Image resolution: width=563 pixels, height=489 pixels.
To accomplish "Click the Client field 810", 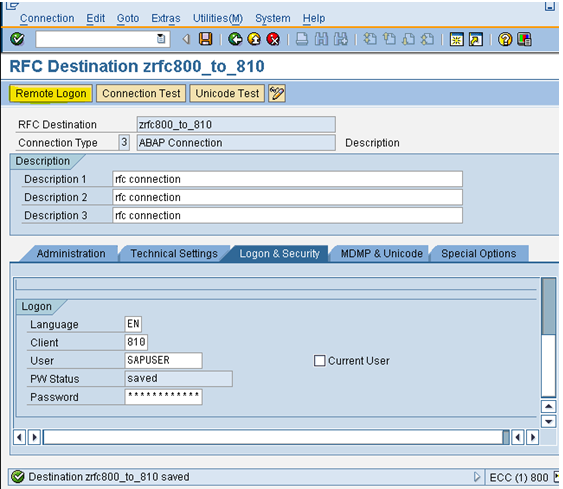I will point(136,342).
